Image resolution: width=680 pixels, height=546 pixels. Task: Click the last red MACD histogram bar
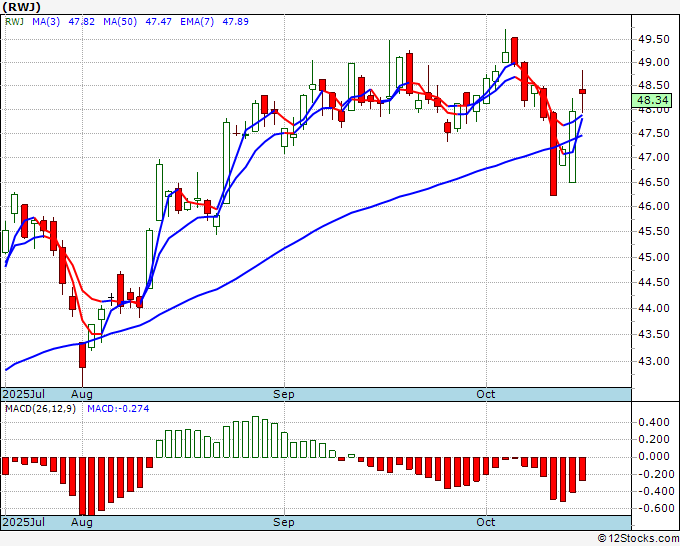582,468
